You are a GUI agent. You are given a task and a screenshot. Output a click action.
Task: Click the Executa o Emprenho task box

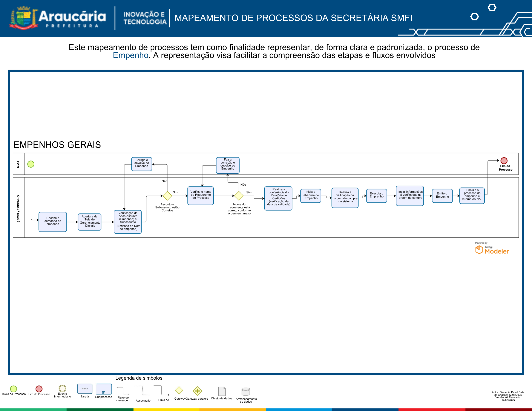click(377, 196)
